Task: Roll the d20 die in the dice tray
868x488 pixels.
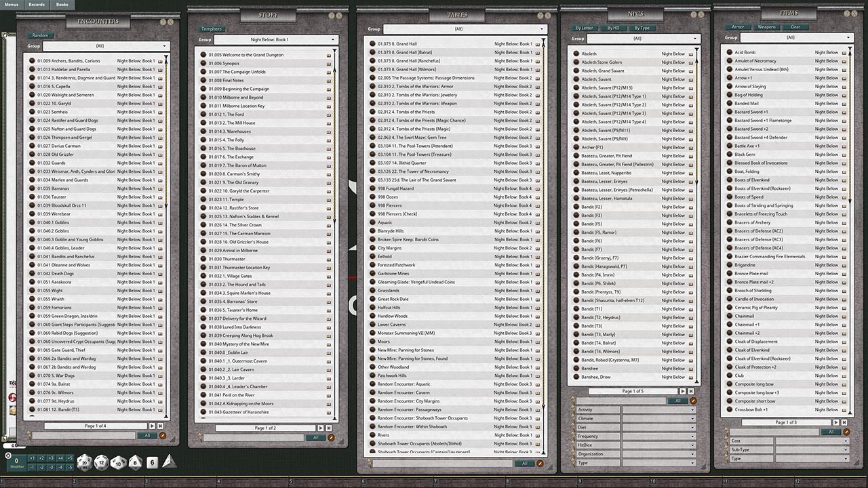Action: pos(83,463)
